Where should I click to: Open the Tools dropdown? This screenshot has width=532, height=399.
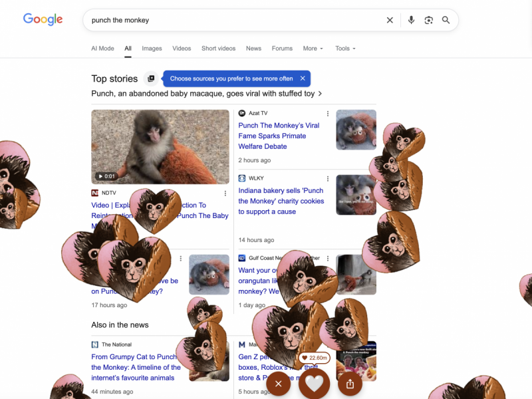click(x=345, y=49)
